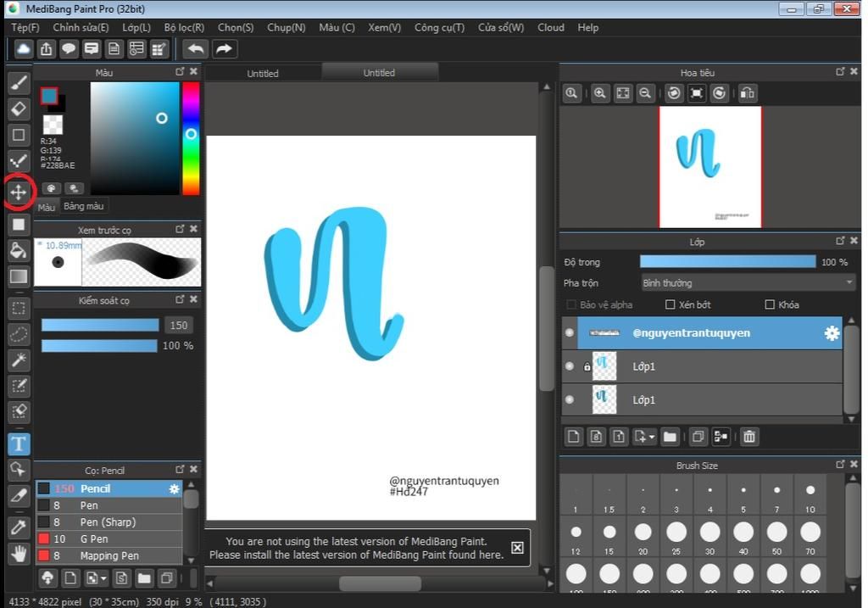Image resolution: width=868 pixels, height=608 pixels.
Task: Select the Bucket fill tool
Action: click(19, 250)
